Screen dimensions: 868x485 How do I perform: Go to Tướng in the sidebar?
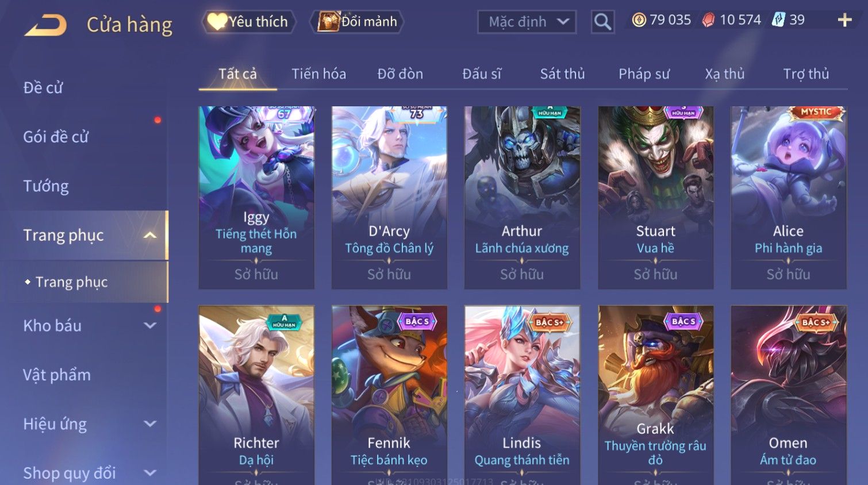(x=46, y=186)
